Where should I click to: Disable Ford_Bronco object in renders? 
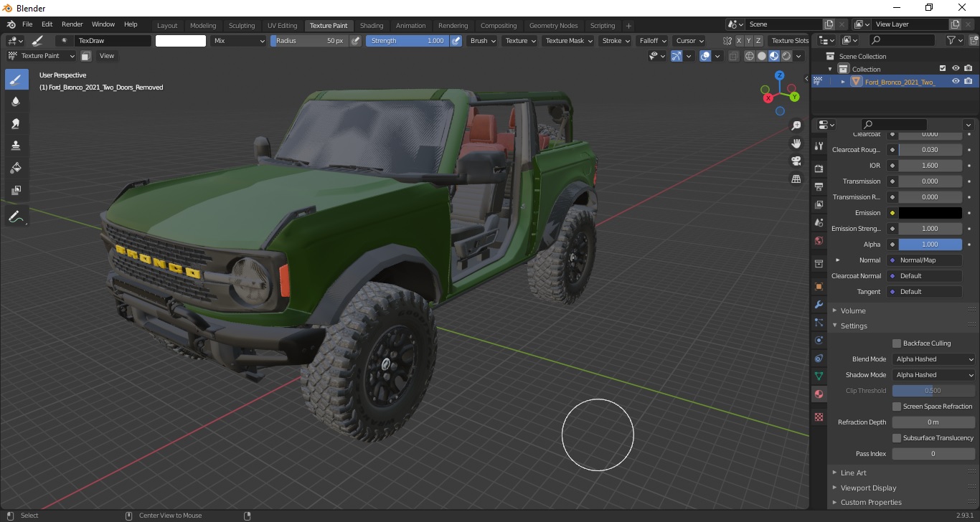[x=969, y=82]
